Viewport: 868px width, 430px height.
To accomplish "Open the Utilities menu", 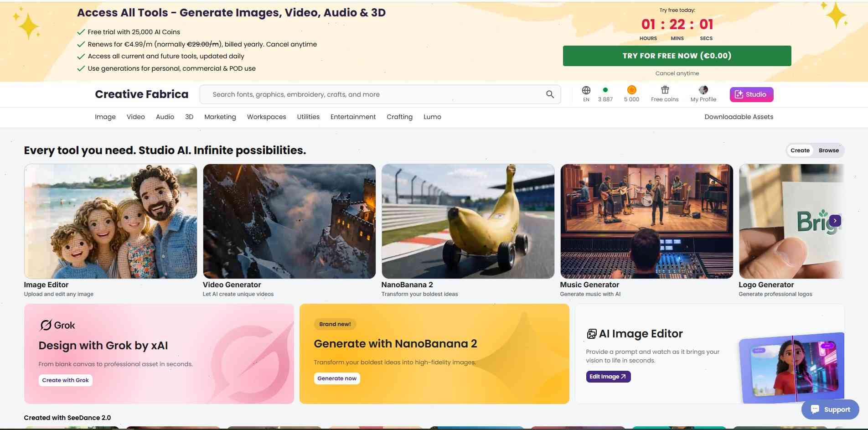I will [x=308, y=117].
